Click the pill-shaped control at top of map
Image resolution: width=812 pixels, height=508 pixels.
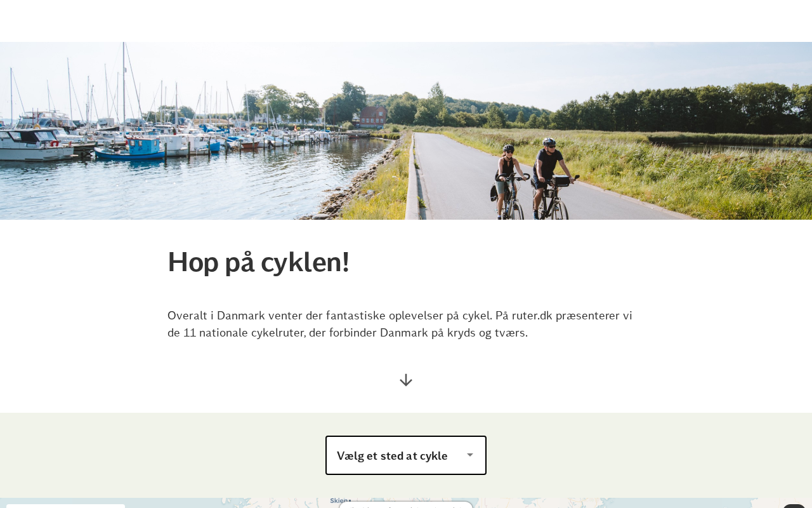(x=406, y=505)
